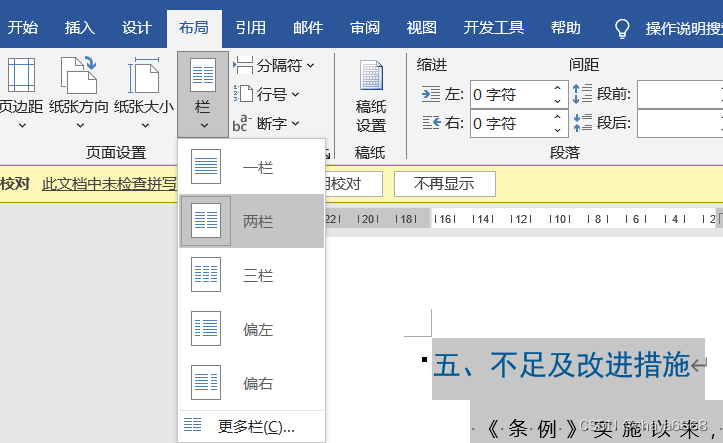Switch to the 邮件 tab

[x=308, y=28]
